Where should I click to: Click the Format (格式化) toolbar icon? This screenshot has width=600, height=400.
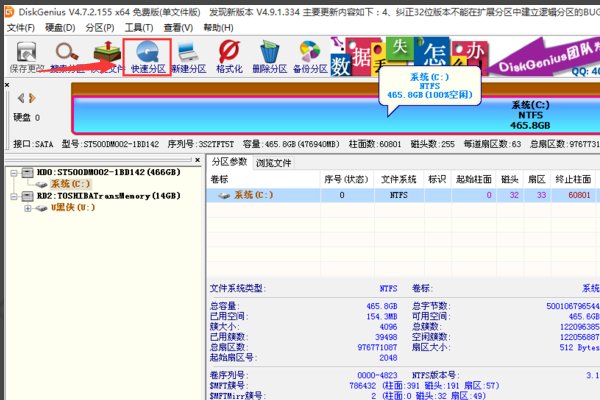(229, 57)
